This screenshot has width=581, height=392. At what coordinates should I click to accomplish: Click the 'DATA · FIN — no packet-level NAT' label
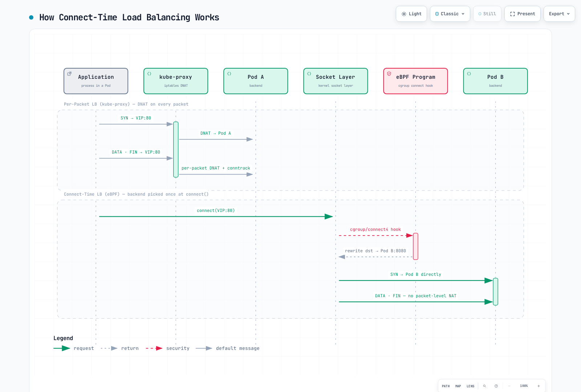(415, 296)
